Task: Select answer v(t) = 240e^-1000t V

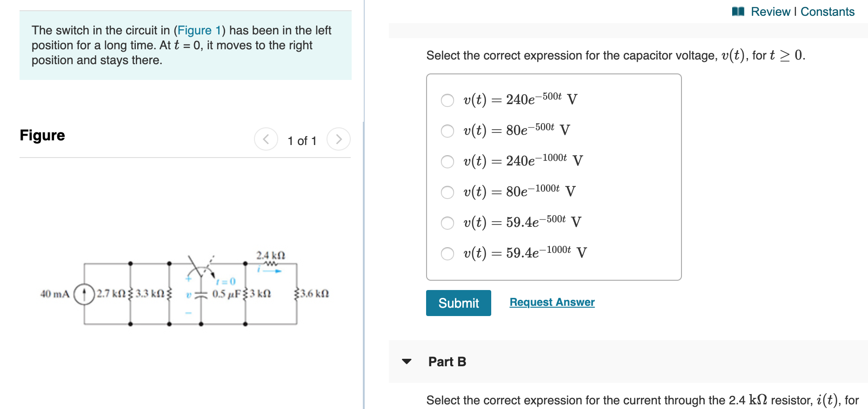Action: point(447,161)
